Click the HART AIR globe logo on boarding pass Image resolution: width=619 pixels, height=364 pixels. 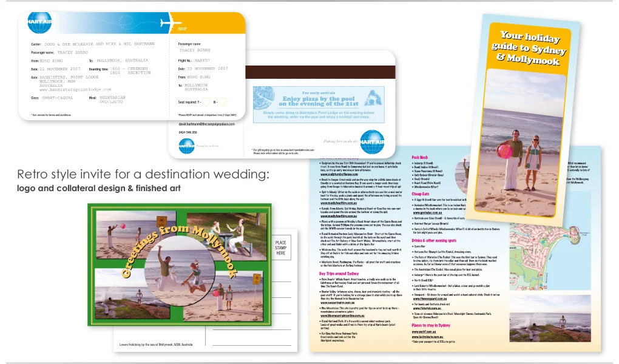click(x=39, y=22)
